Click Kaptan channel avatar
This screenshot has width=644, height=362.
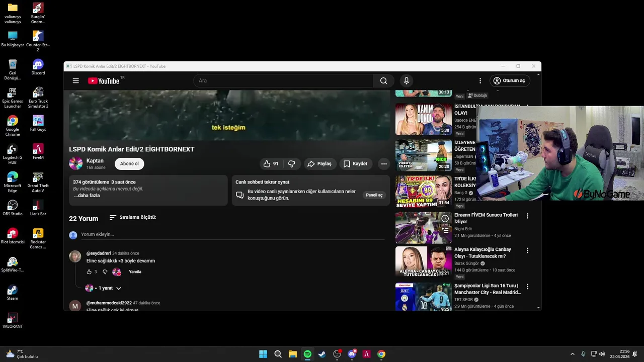pos(75,163)
